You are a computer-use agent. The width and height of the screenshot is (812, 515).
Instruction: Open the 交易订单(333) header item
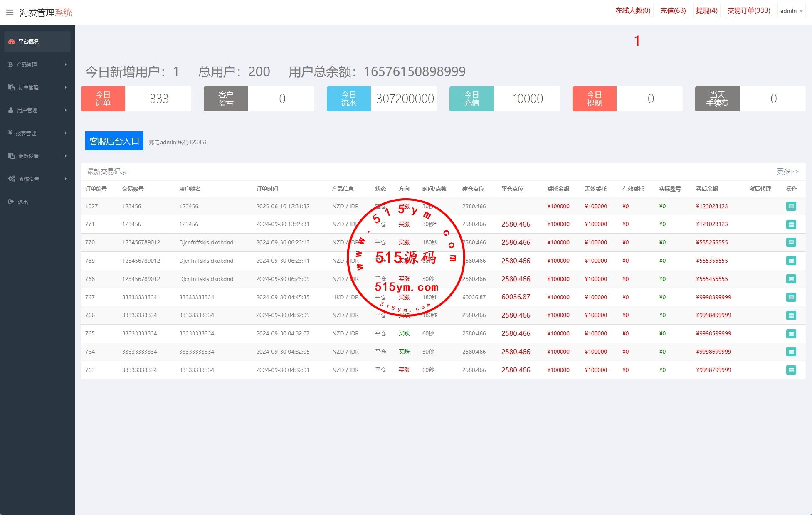(x=748, y=11)
